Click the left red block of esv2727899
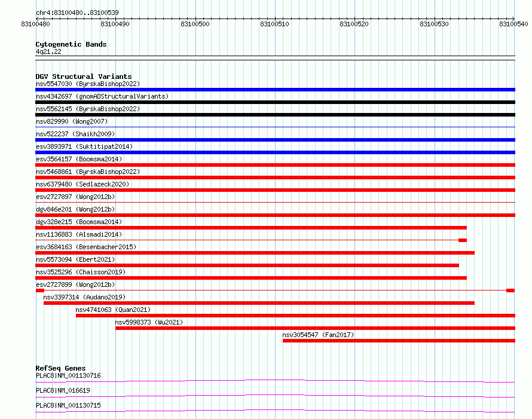This screenshot has height=419, width=532. coord(40,290)
